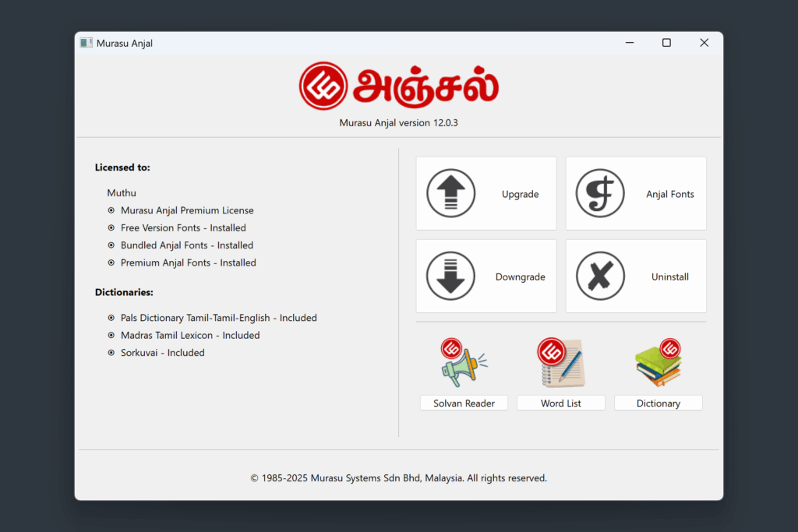This screenshot has width=798, height=532.
Task: Select the Downgrade arrow icon
Action: [x=450, y=276]
